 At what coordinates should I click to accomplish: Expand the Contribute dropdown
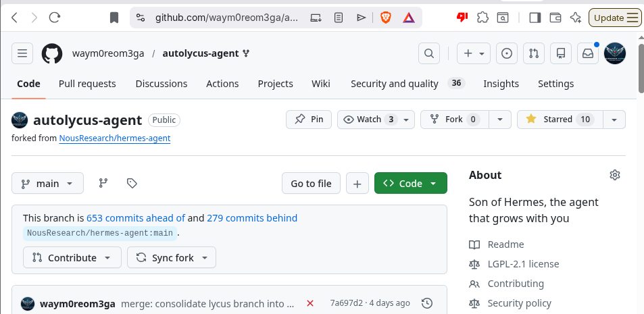coord(72,258)
